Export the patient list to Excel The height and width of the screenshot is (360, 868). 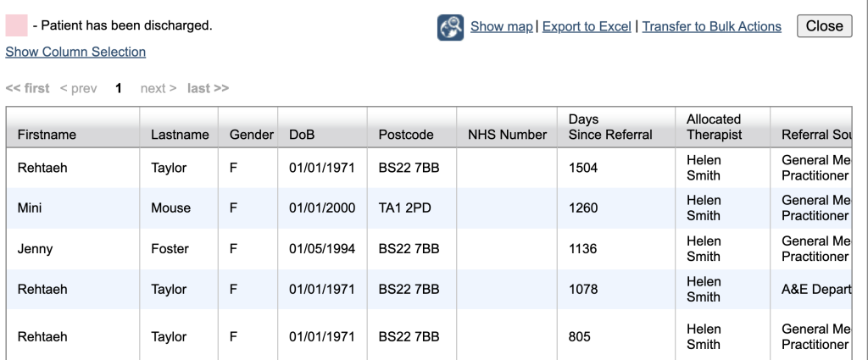pyautogui.click(x=587, y=26)
